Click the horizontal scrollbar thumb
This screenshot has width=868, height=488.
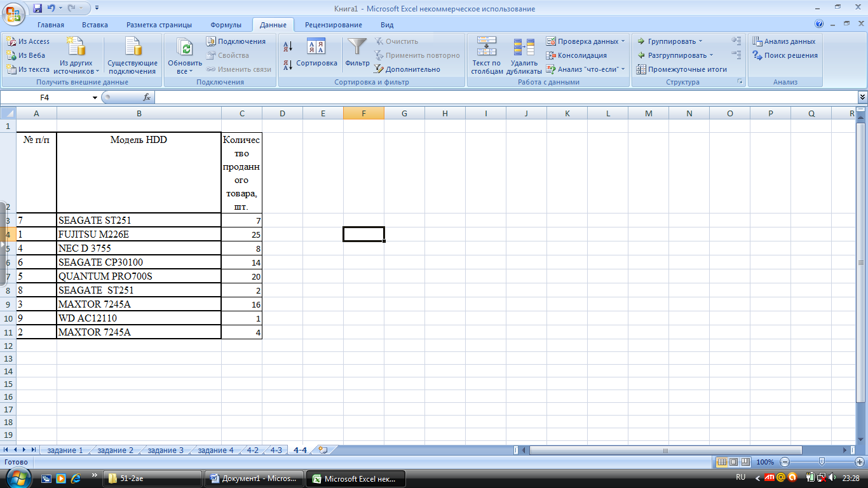pyautogui.click(x=665, y=450)
